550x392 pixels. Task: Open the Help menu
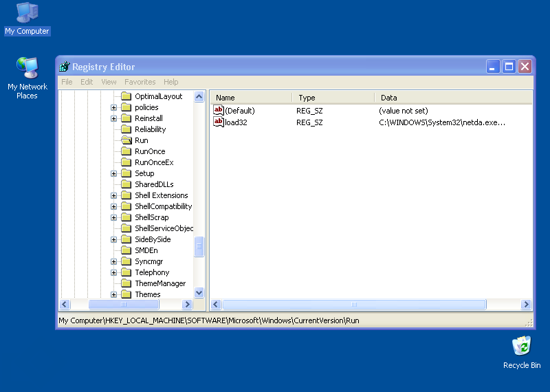coord(170,82)
